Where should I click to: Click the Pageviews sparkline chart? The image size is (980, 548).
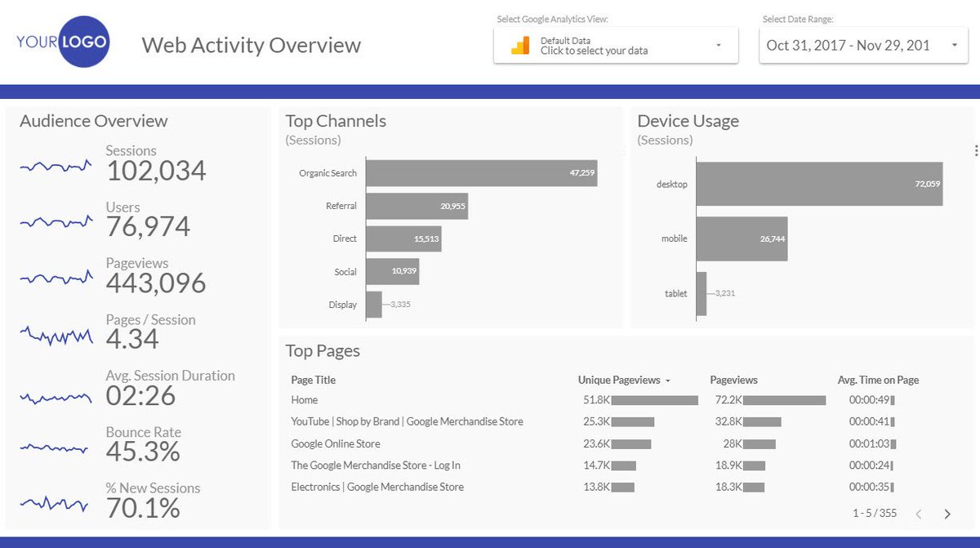click(x=56, y=278)
